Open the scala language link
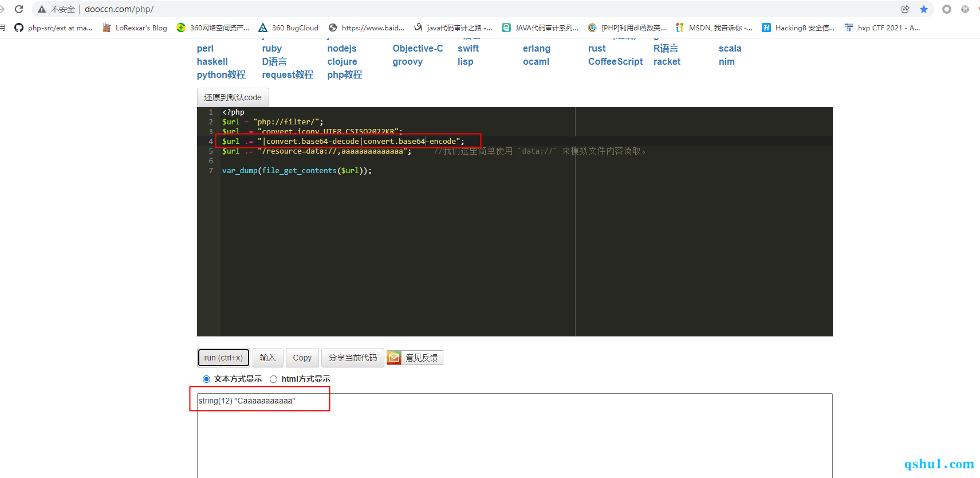Viewport: 980px width, 478px height. pyautogui.click(x=730, y=49)
